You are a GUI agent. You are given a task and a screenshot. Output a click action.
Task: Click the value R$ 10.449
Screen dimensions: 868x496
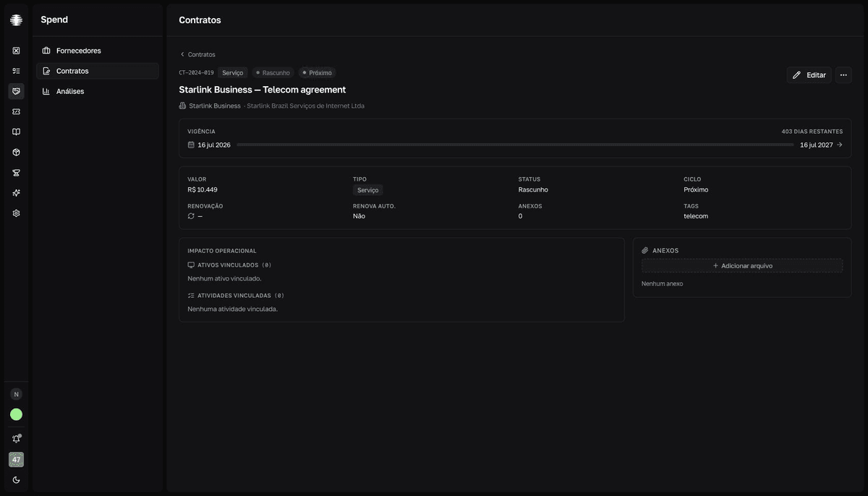coord(203,189)
